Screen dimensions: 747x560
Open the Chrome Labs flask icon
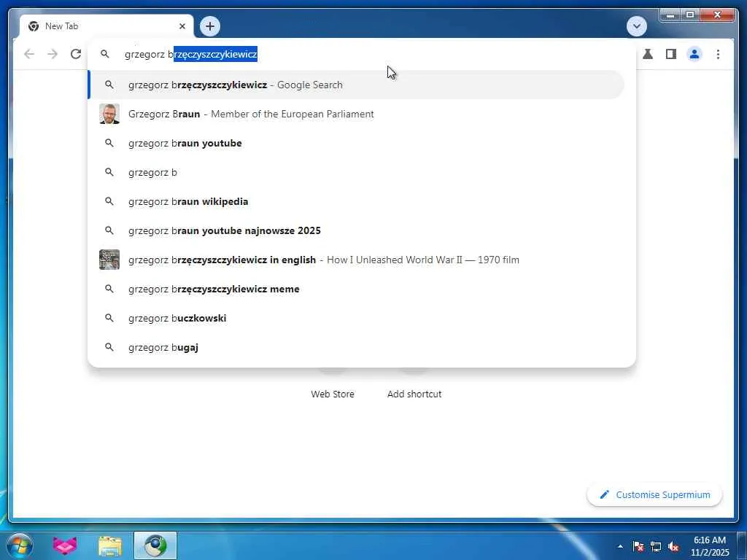pos(648,54)
